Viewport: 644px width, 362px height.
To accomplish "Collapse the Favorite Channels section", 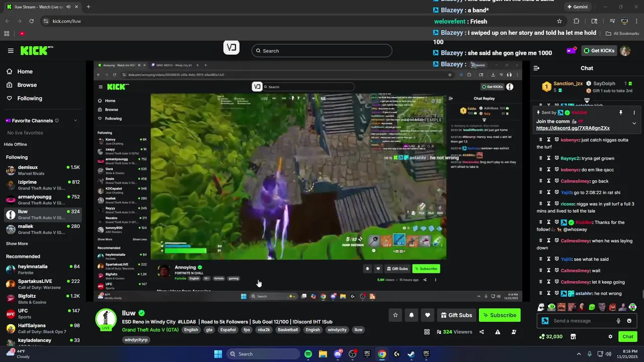I will [75, 121].
